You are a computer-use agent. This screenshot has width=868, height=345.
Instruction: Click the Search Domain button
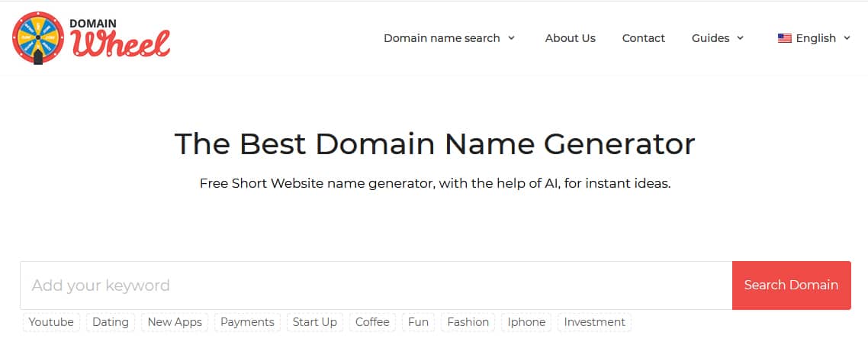pos(791,285)
